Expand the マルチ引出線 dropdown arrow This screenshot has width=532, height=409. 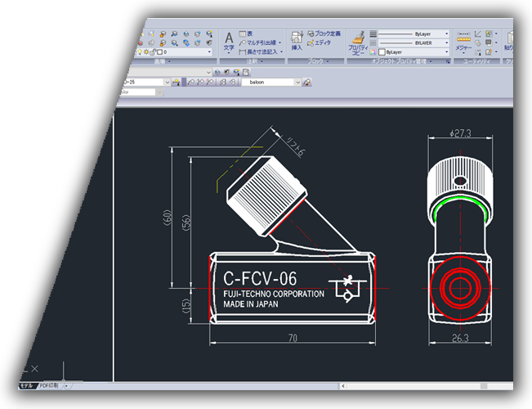[x=280, y=43]
